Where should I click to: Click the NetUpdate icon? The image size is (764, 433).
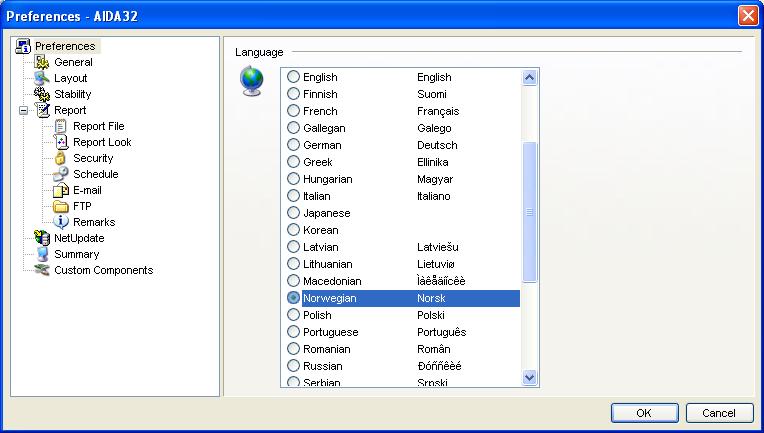[x=42, y=238]
